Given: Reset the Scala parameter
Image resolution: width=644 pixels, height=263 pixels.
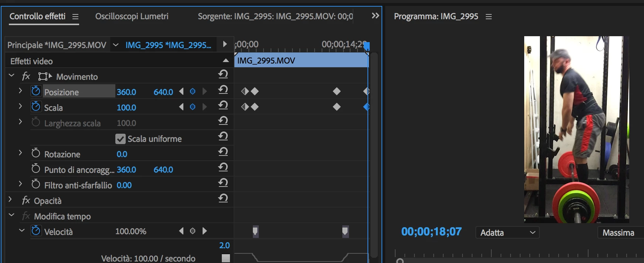Looking at the screenshot, I should coord(223,105).
